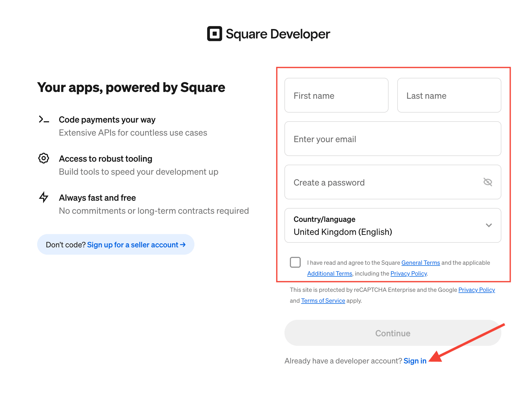
Task: Click the Enter your email field
Action: pyautogui.click(x=392, y=139)
